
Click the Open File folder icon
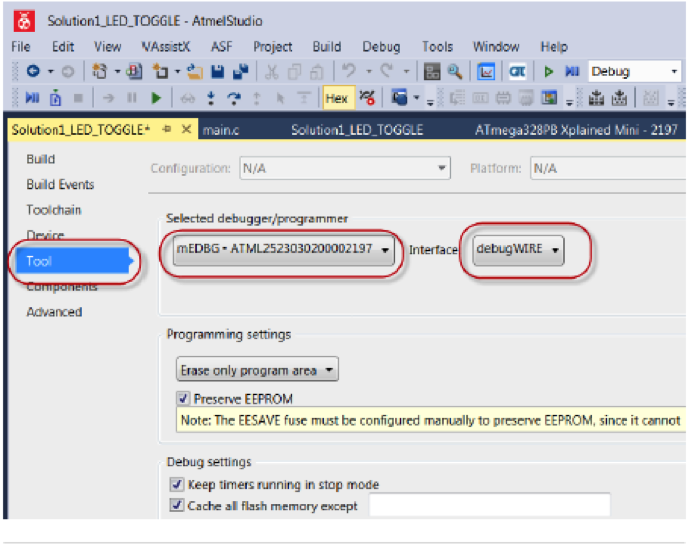click(196, 72)
